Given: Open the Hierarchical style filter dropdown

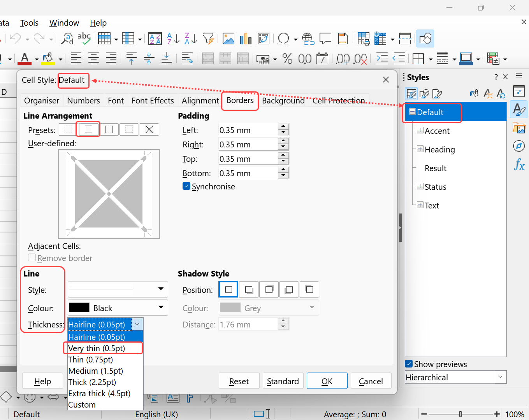Looking at the screenshot, I should (456, 377).
